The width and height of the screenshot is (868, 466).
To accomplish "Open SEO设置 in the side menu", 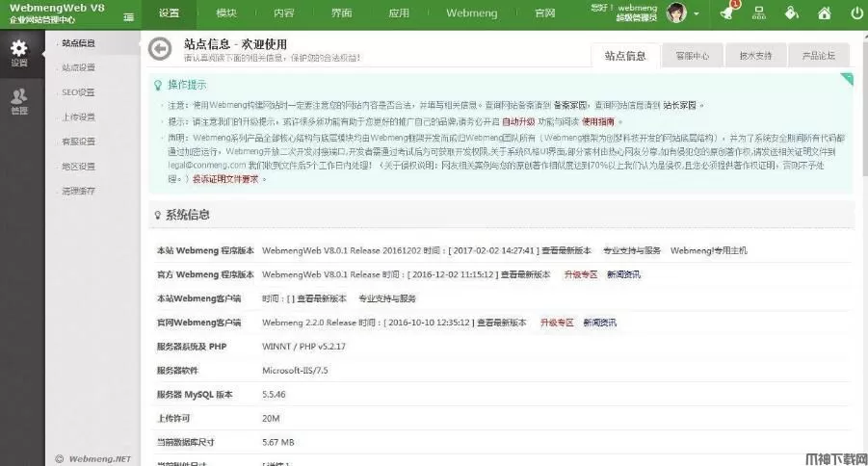I will coord(78,92).
